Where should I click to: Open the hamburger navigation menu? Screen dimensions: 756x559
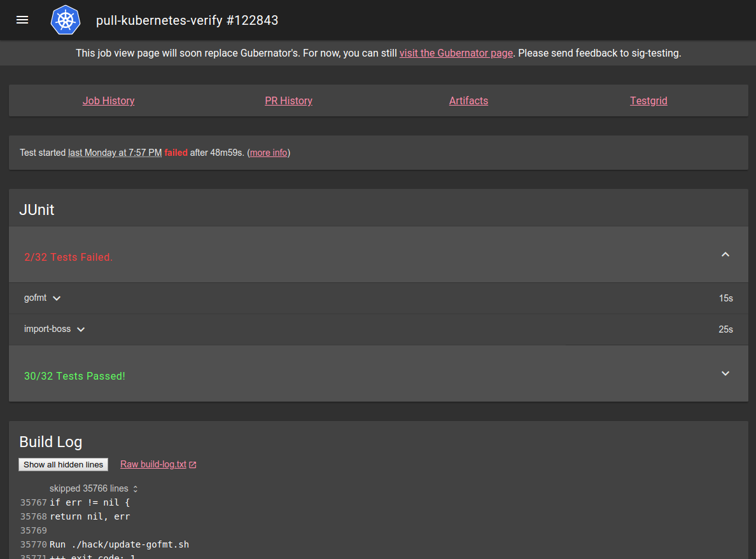pyautogui.click(x=22, y=20)
